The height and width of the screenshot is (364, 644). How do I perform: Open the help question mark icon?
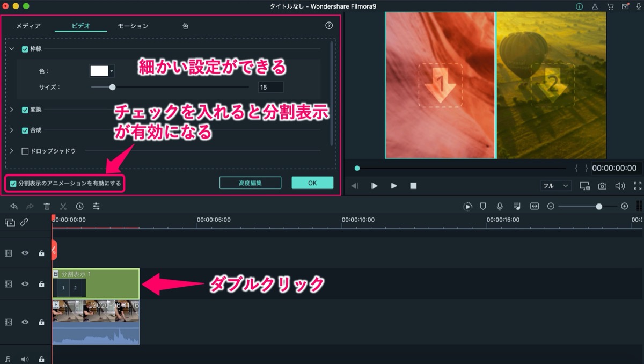coord(329,25)
